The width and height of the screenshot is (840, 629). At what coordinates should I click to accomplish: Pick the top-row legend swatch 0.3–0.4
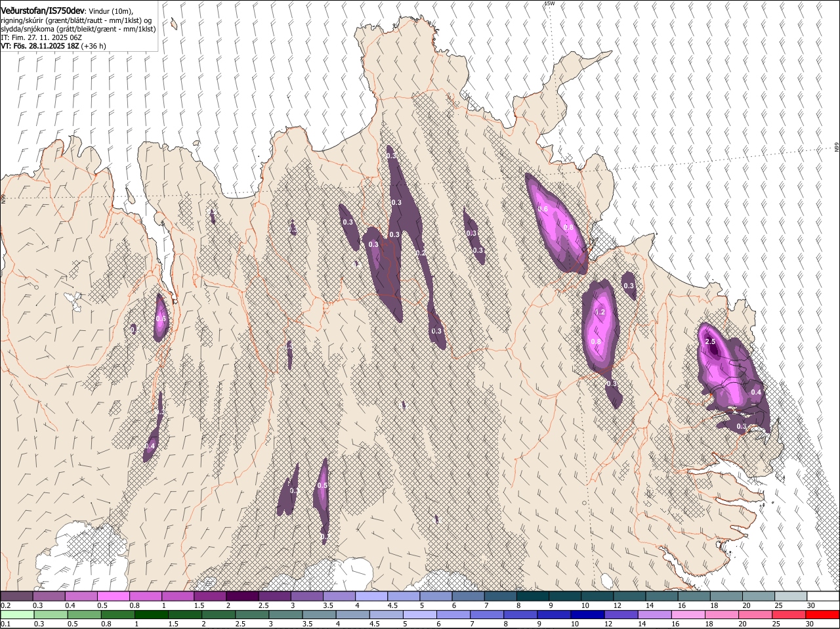tap(49, 596)
